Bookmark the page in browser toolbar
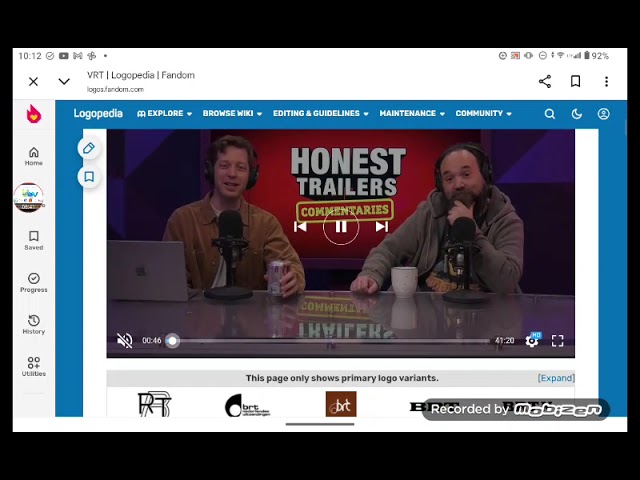The height and width of the screenshot is (480, 640). click(x=576, y=81)
